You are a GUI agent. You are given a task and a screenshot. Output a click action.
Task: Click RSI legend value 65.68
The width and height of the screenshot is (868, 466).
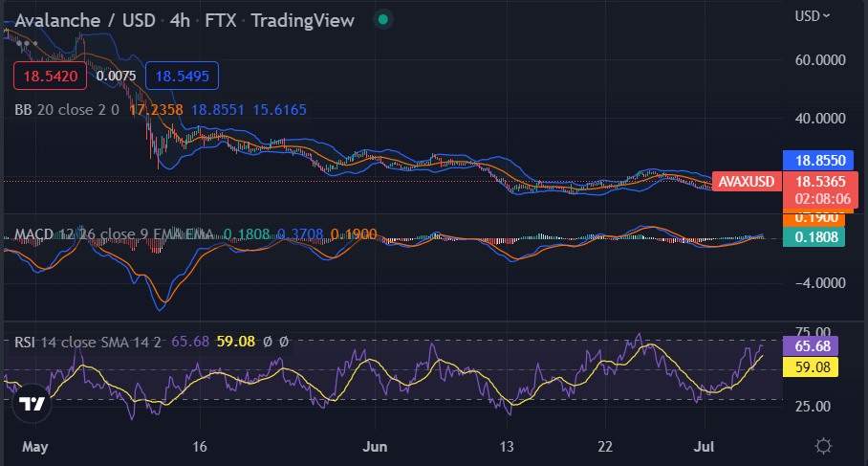click(190, 342)
